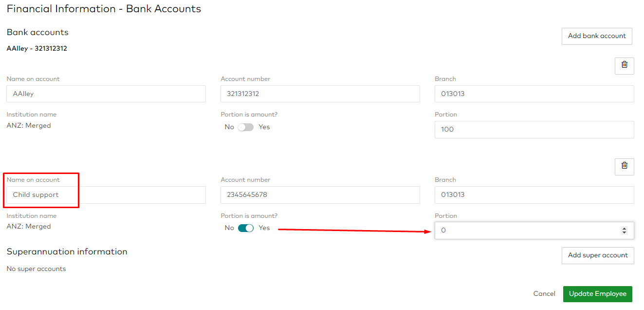Screen dimensions: 644x310
Task: Select 'ANZ: Merged' institution under Child support account
Action: click(x=29, y=227)
